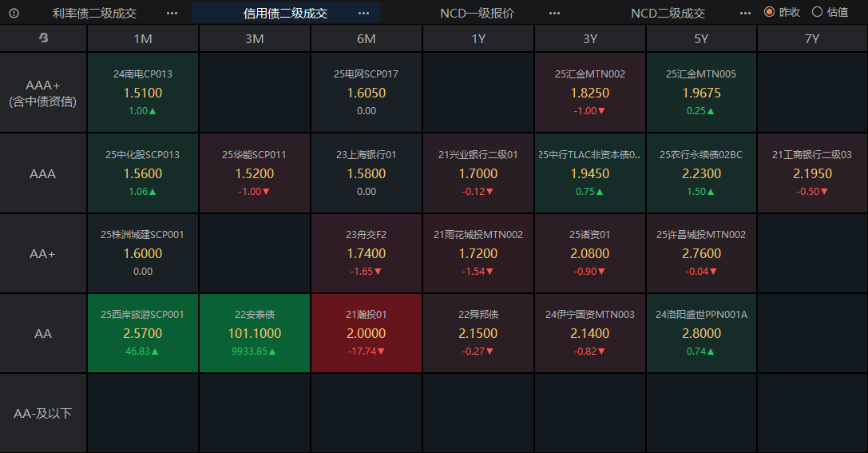Open more options for 信用债二级成交 tab
This screenshot has height=453, width=868.
click(x=364, y=13)
